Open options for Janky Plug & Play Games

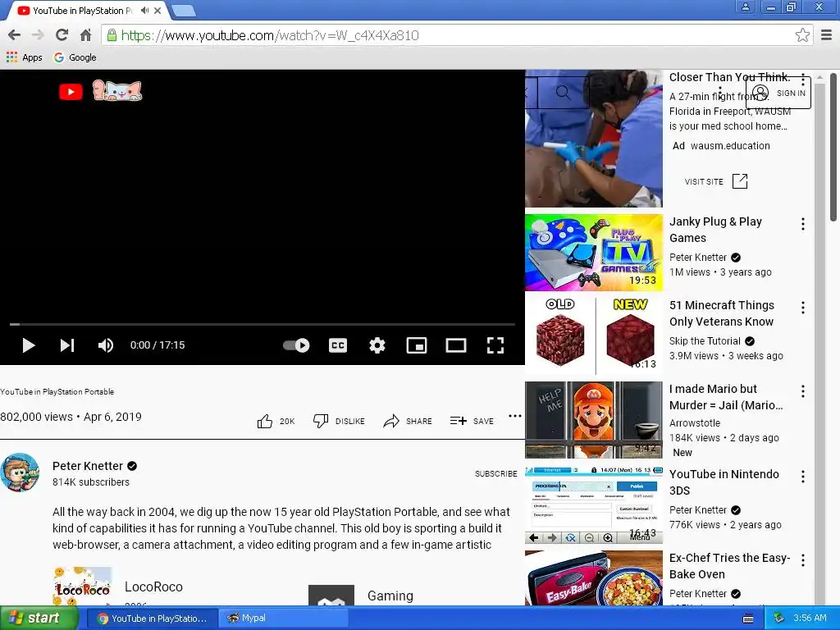pos(802,224)
